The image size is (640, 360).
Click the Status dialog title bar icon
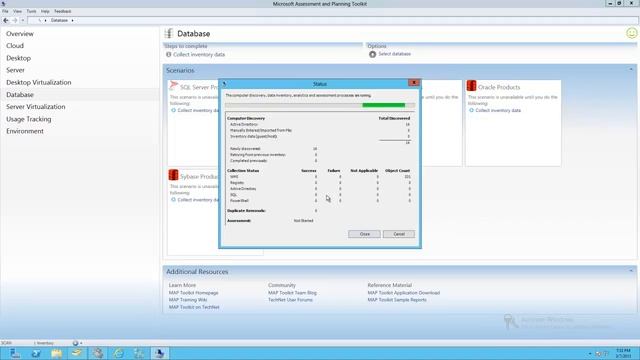(x=224, y=84)
